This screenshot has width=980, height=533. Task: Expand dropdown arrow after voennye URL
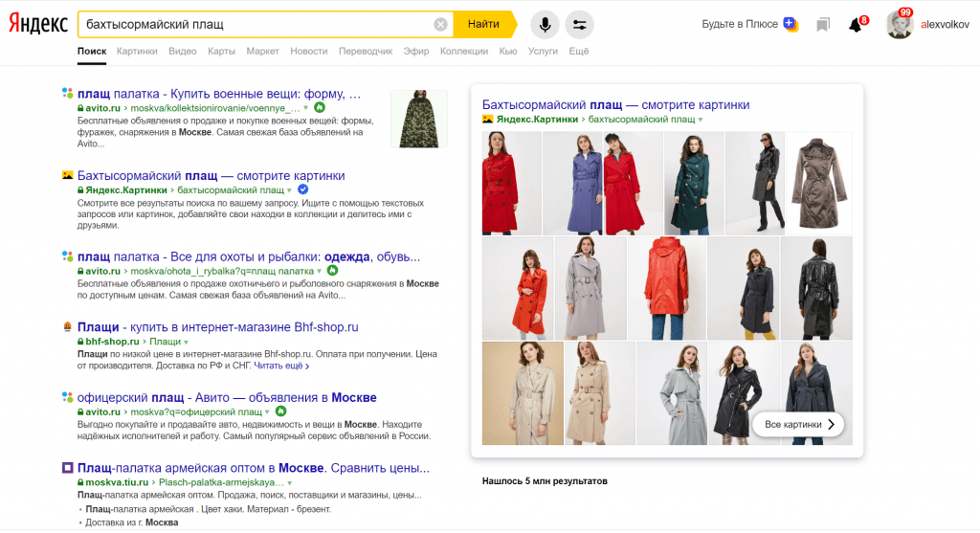point(305,108)
